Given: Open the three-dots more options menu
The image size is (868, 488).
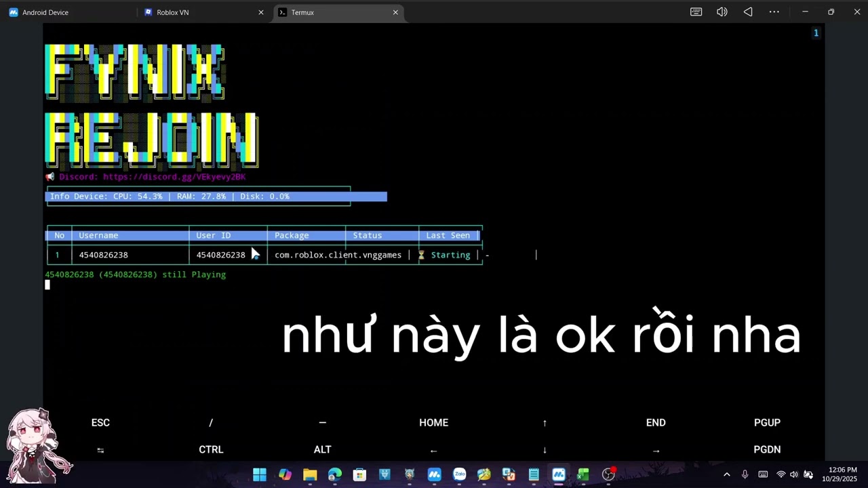Looking at the screenshot, I should click(774, 12).
